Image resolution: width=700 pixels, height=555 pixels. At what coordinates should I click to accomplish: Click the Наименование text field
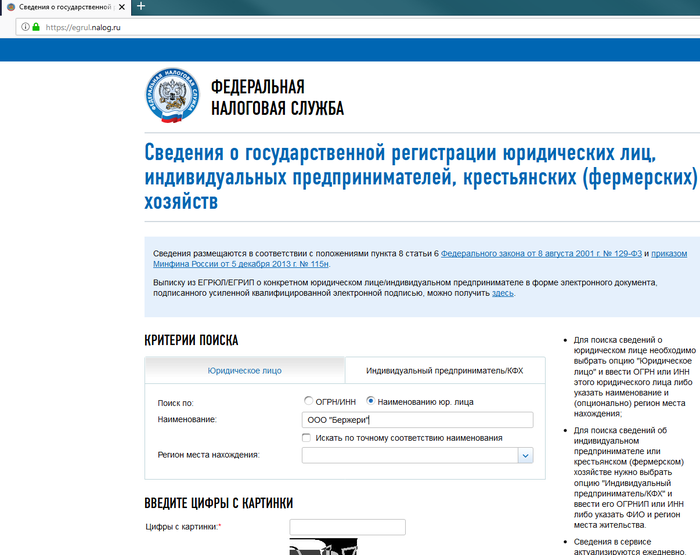(418, 420)
